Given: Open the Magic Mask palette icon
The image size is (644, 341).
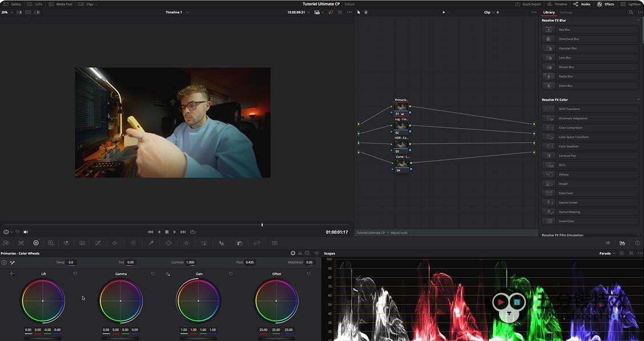Looking at the screenshot, I should tap(204, 243).
